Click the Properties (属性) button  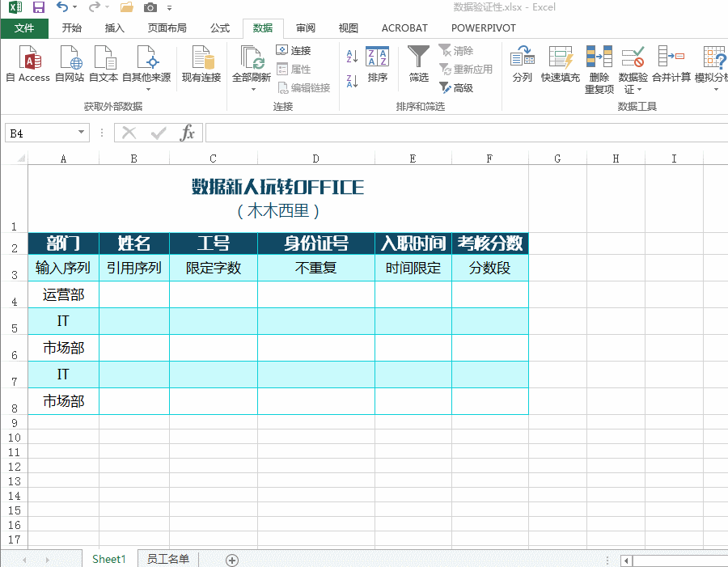tap(294, 70)
